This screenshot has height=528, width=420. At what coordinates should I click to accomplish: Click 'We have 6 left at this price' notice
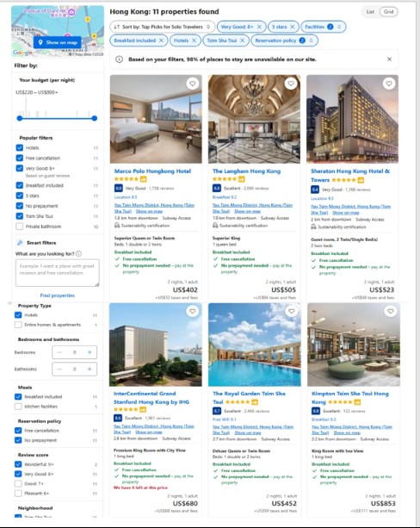140,488
